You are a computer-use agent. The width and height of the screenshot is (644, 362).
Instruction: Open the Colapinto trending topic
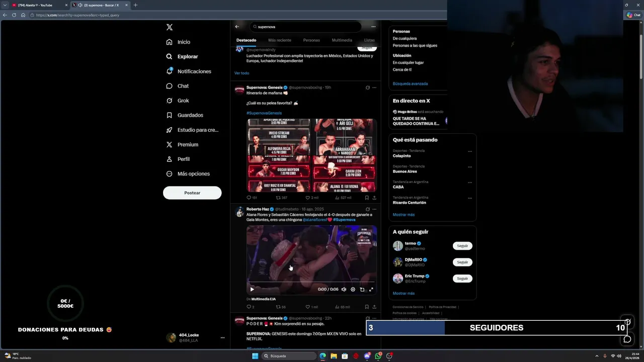(x=402, y=156)
